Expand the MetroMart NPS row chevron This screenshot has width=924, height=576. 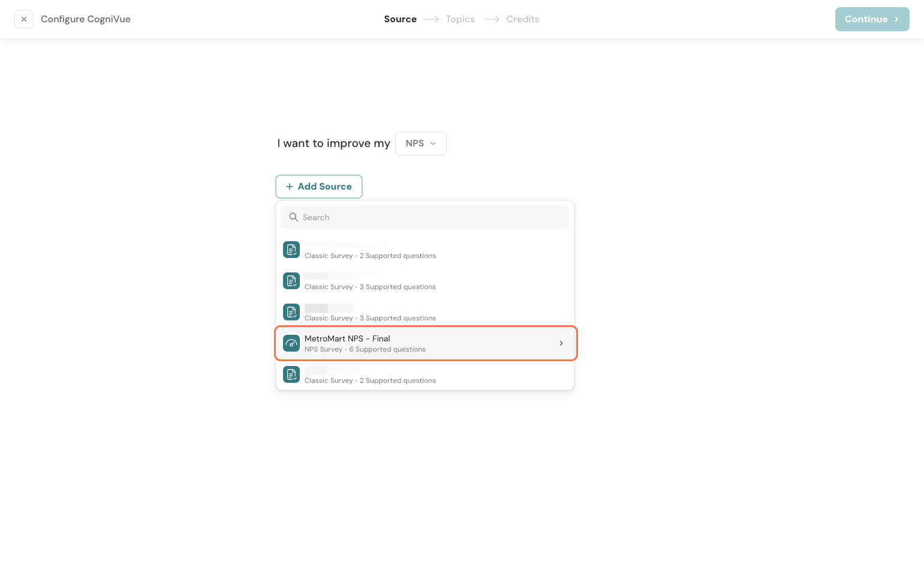[x=561, y=343]
